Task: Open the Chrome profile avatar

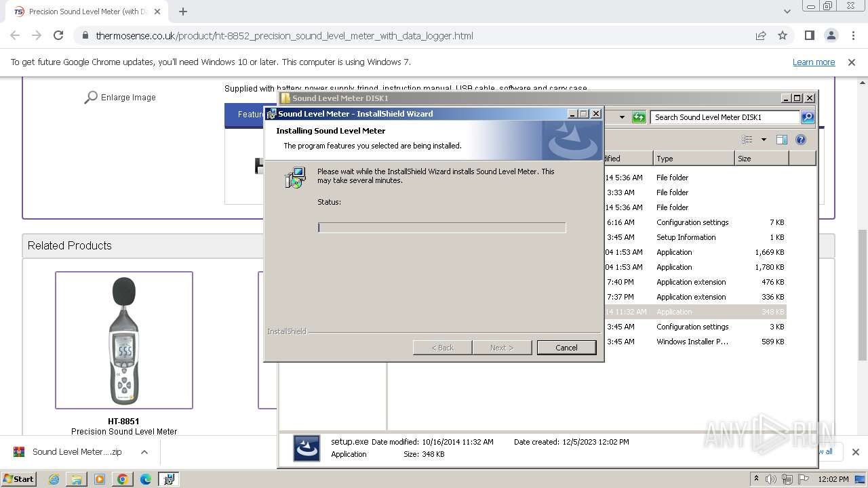Action: [x=831, y=36]
